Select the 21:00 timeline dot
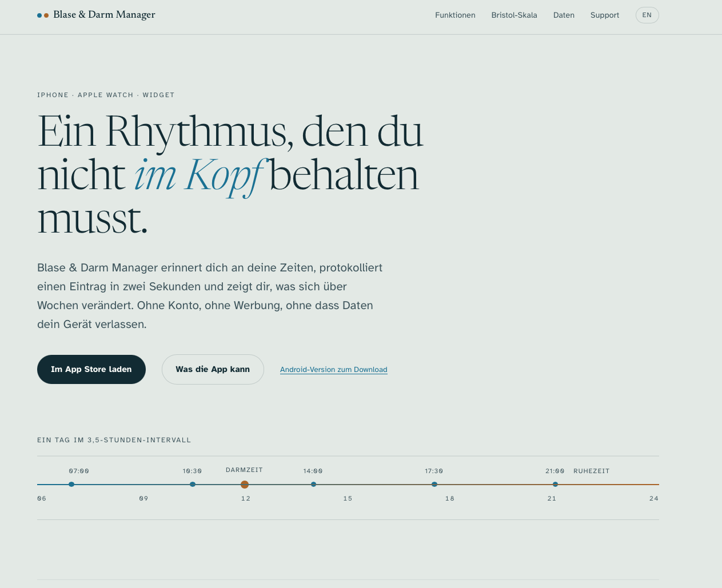Image resolution: width=722 pixels, height=588 pixels. tap(555, 485)
